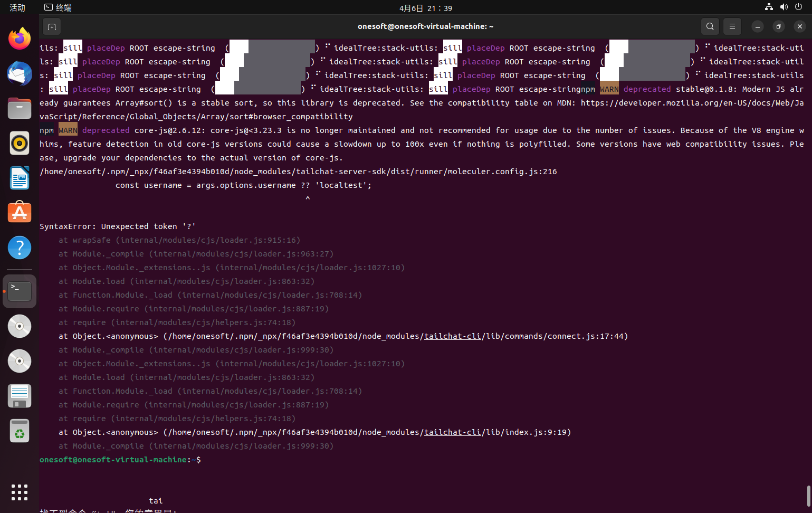Click the 活动 Activities menu
Screen dimensions: 812x513
[x=17, y=7]
